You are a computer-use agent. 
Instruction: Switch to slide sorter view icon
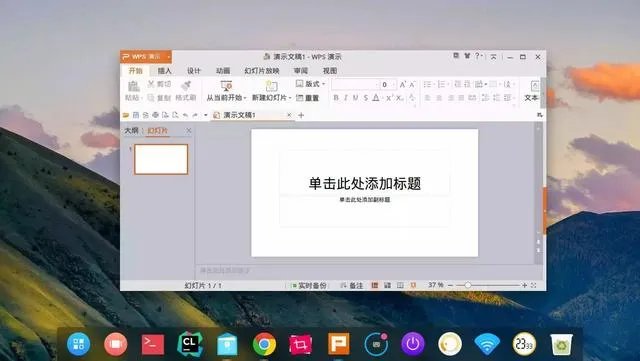(x=387, y=285)
